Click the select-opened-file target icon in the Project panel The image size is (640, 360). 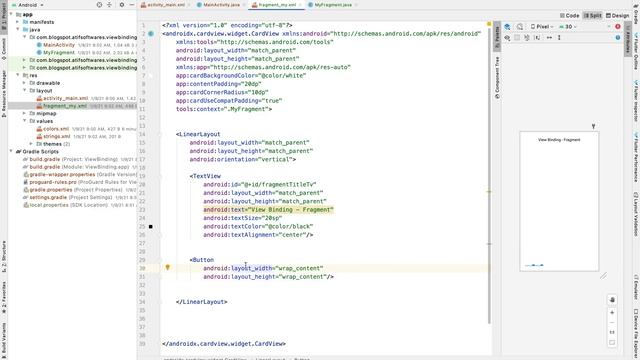[x=99, y=5]
